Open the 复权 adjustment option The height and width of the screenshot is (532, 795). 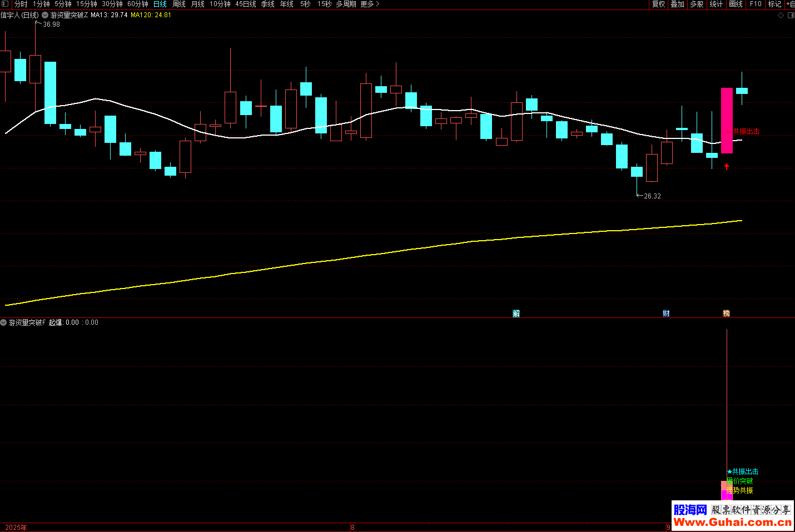point(659,4)
